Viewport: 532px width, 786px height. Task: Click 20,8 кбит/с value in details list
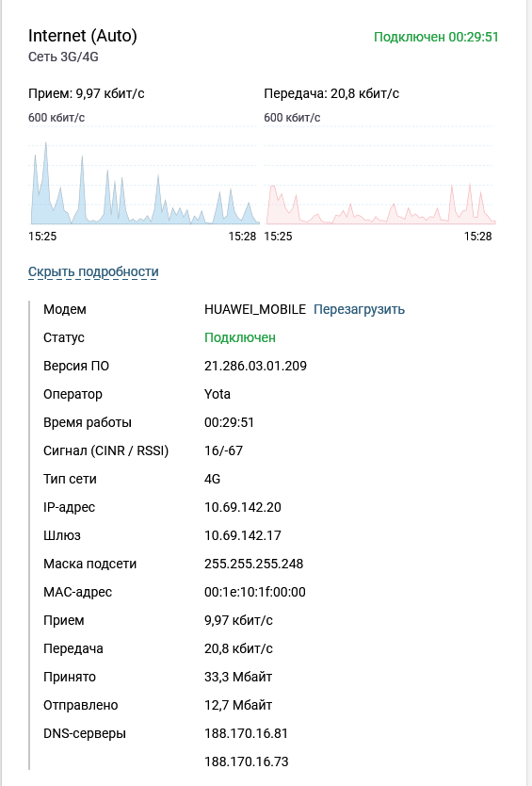click(x=238, y=648)
